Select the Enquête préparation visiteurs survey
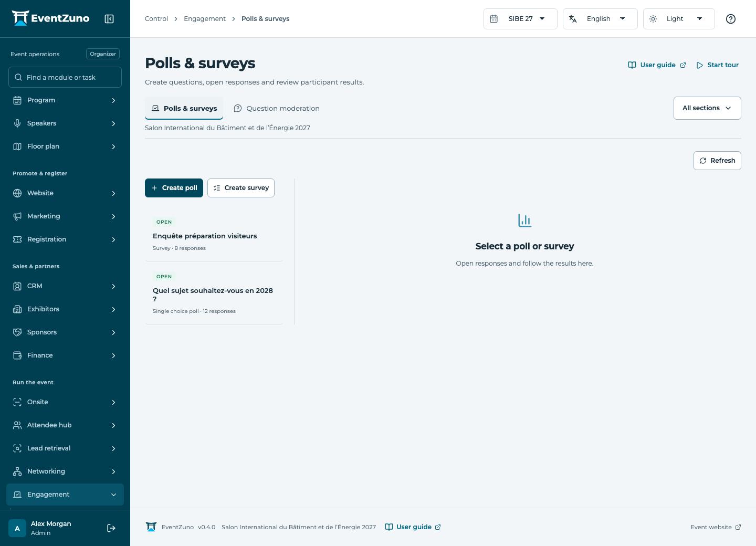Viewport: 756px width, 546px height. pos(214,234)
